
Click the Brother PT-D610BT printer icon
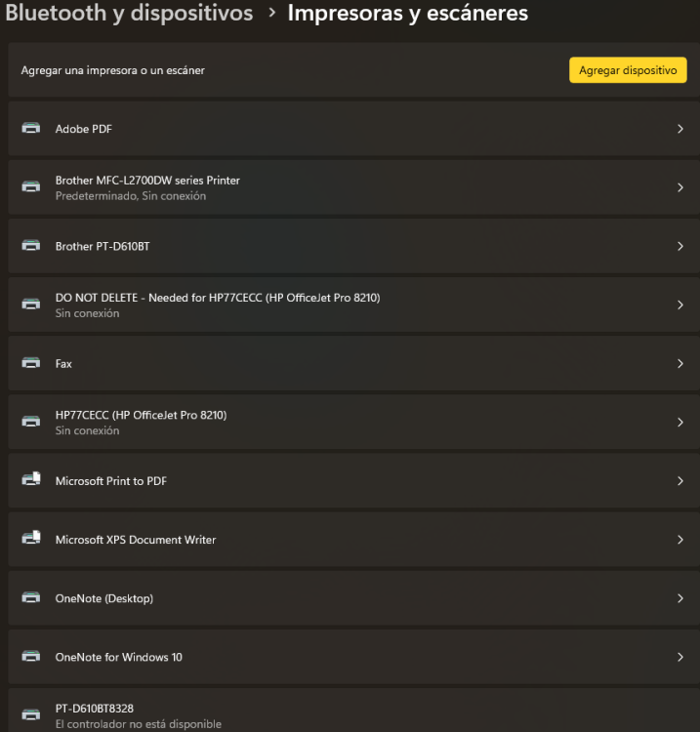(31, 246)
